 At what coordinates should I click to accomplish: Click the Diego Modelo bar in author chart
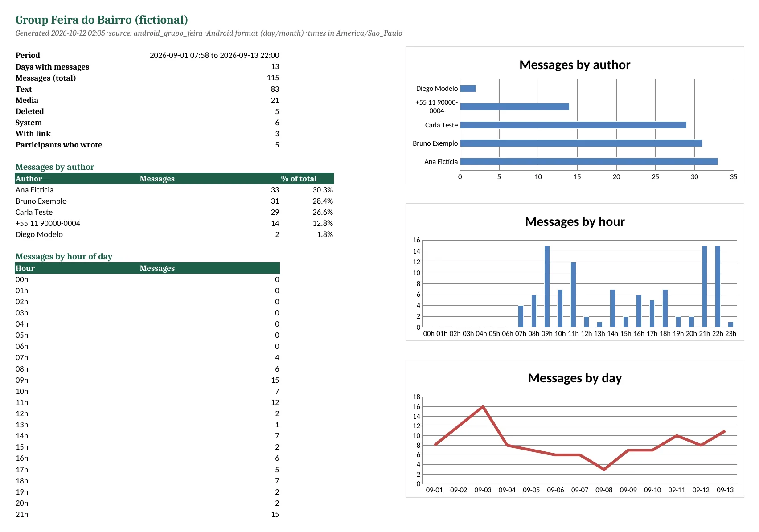coord(468,89)
